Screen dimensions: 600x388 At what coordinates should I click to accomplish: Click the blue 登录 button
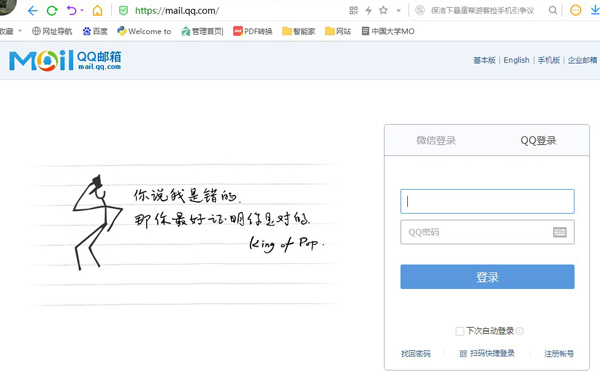pyautogui.click(x=487, y=277)
